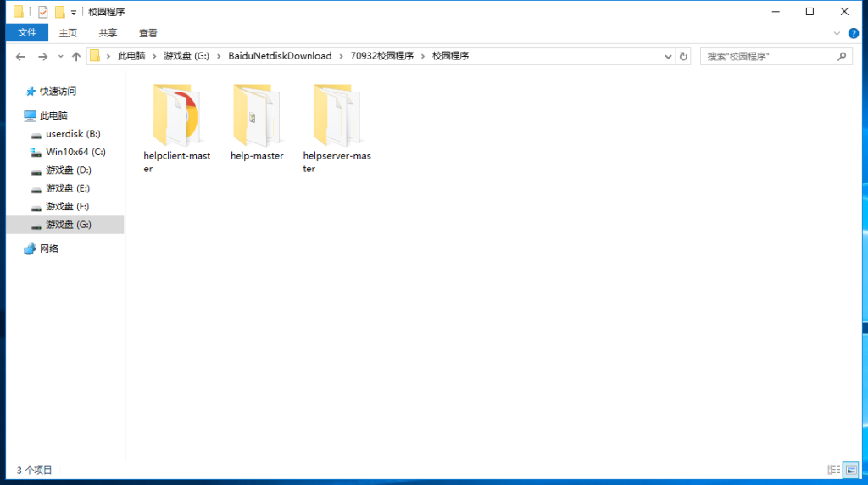The height and width of the screenshot is (485, 868).
Task: Click 游戏盘 (G:) in address breadcrumb
Action: pos(186,56)
